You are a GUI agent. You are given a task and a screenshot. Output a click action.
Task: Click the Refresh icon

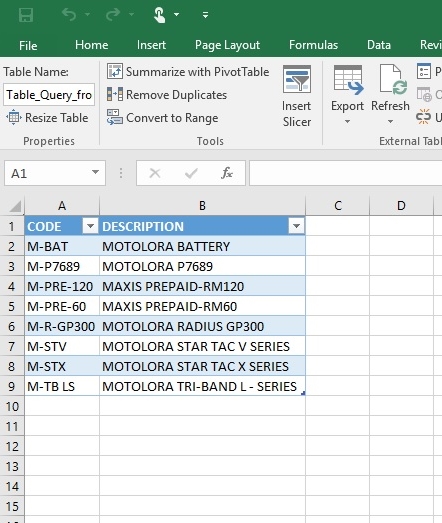(393, 80)
